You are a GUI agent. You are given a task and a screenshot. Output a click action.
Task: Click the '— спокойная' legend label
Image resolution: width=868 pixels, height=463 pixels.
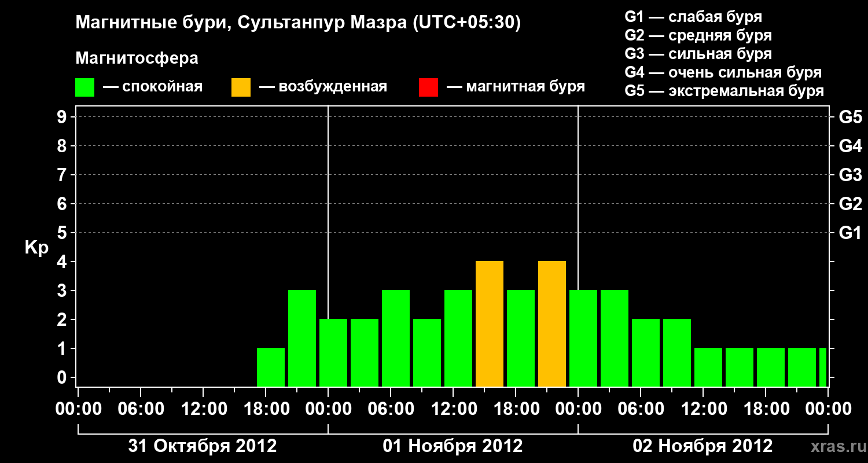click(153, 87)
